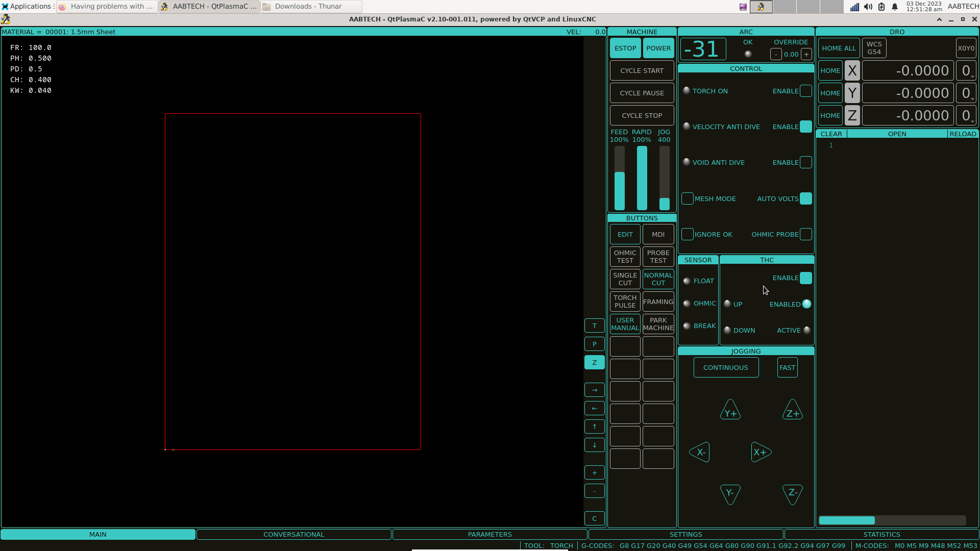
Task: Click Cycle Start
Action: (x=642, y=70)
